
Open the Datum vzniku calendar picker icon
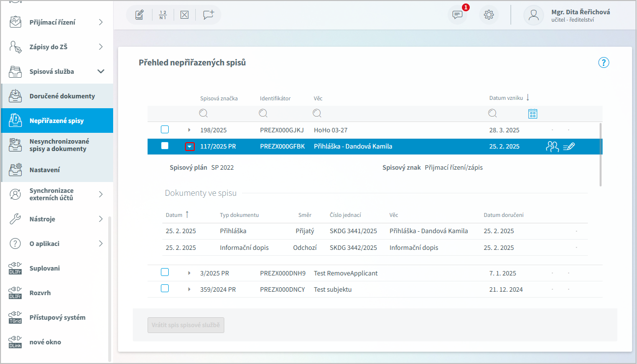pos(532,114)
